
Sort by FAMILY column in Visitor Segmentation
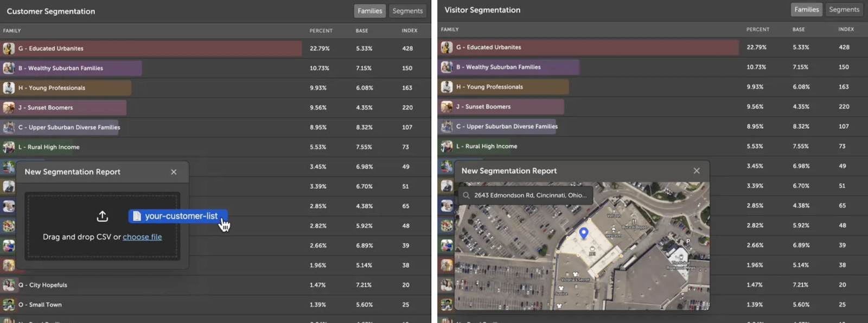tap(450, 29)
